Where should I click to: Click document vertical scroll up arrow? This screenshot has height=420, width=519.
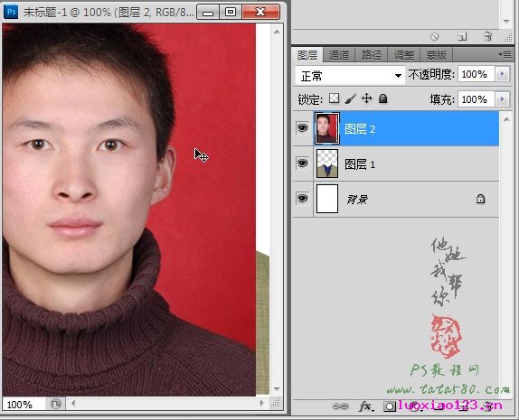click(277, 32)
